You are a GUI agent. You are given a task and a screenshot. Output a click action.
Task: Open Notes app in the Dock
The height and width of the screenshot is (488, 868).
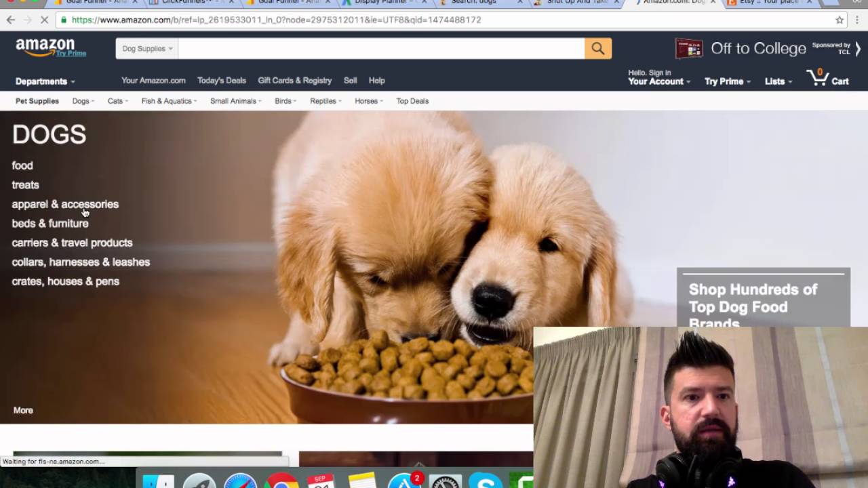click(362, 480)
